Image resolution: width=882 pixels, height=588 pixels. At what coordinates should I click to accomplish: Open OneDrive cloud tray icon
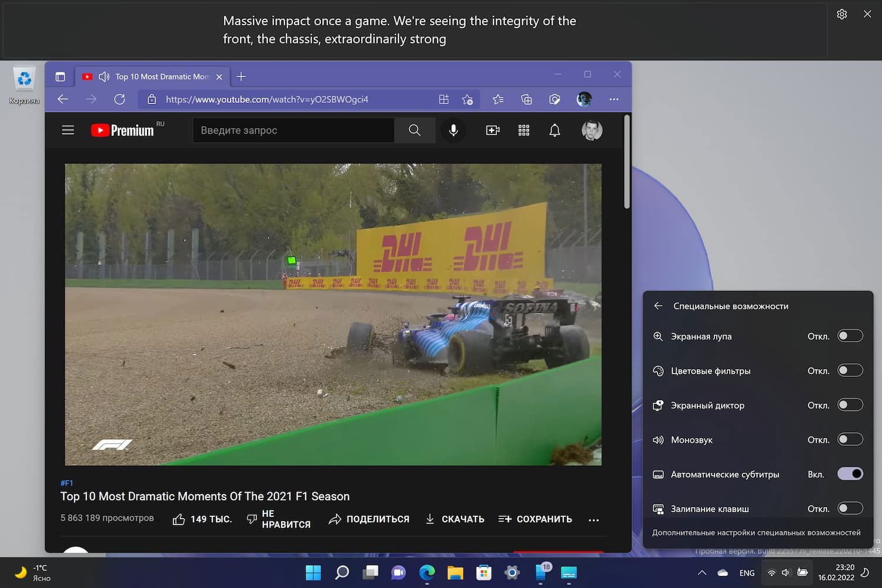723,573
